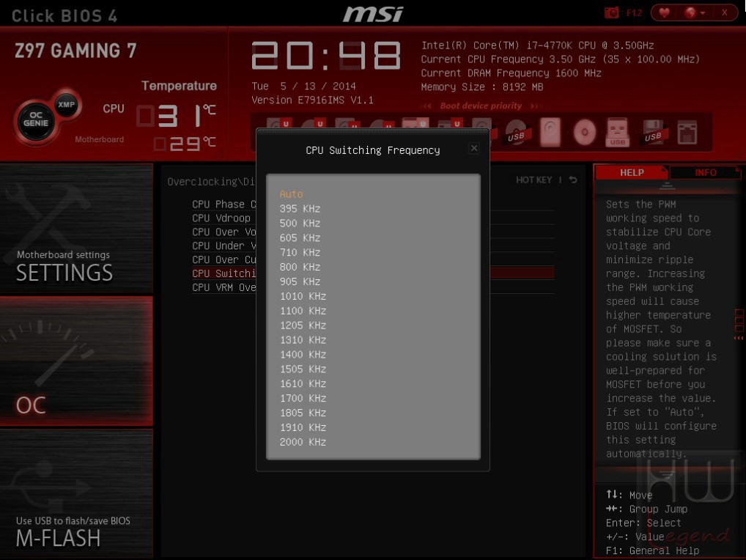This screenshot has height=560, width=746.
Task: Switch to the HELP tab
Action: pos(632,173)
